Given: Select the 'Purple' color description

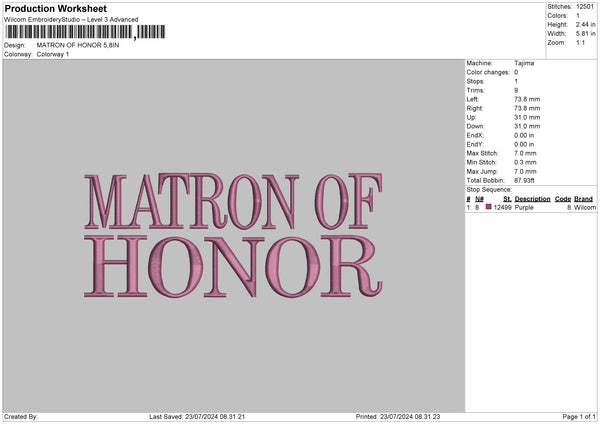Looking at the screenshot, I should (x=524, y=207).
